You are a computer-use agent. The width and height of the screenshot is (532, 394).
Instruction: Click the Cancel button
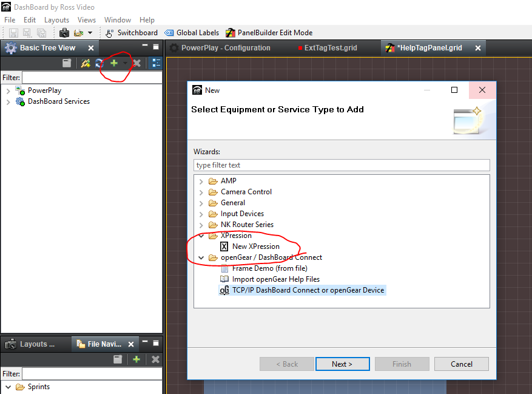[462, 364]
